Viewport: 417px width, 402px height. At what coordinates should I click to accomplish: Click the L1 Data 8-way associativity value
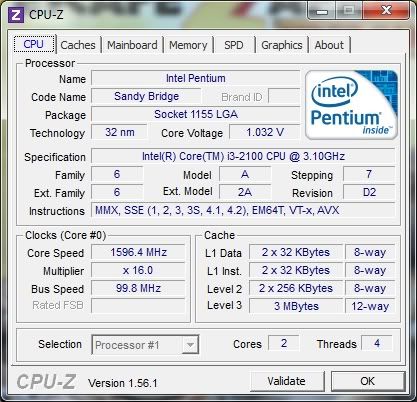pyautogui.click(x=370, y=252)
